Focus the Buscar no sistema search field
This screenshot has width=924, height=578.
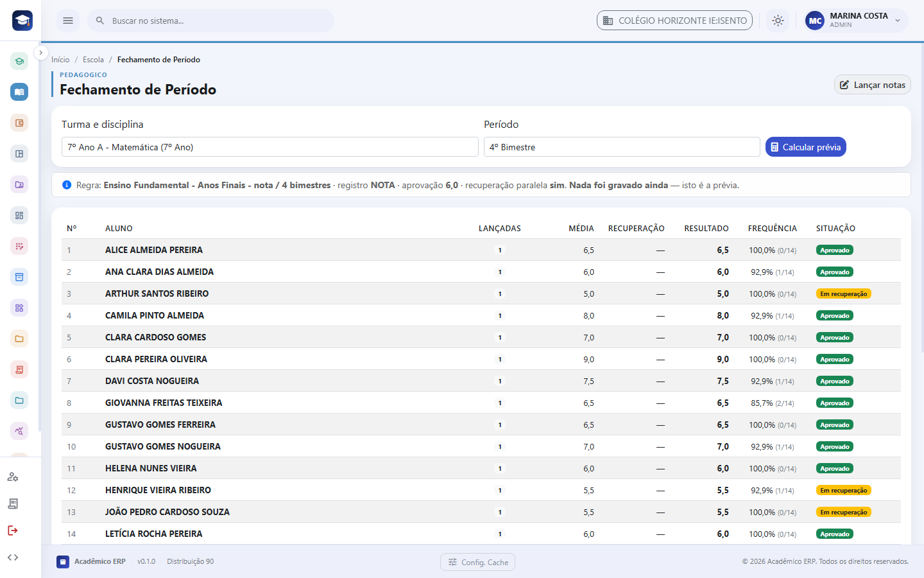tap(211, 21)
